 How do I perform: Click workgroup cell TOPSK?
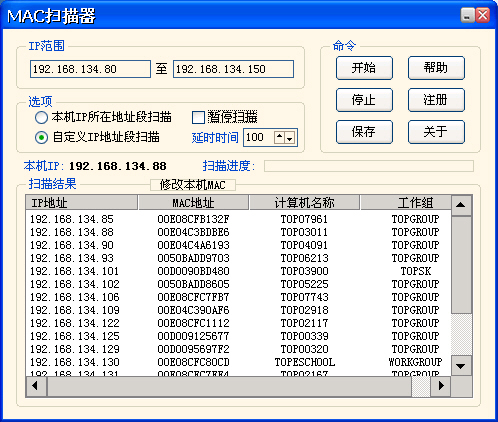[x=416, y=271]
